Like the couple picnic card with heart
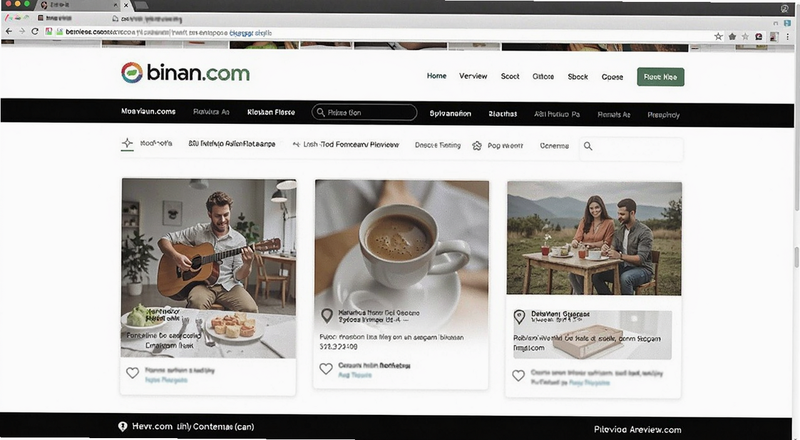This screenshot has height=440, width=800. click(518, 376)
